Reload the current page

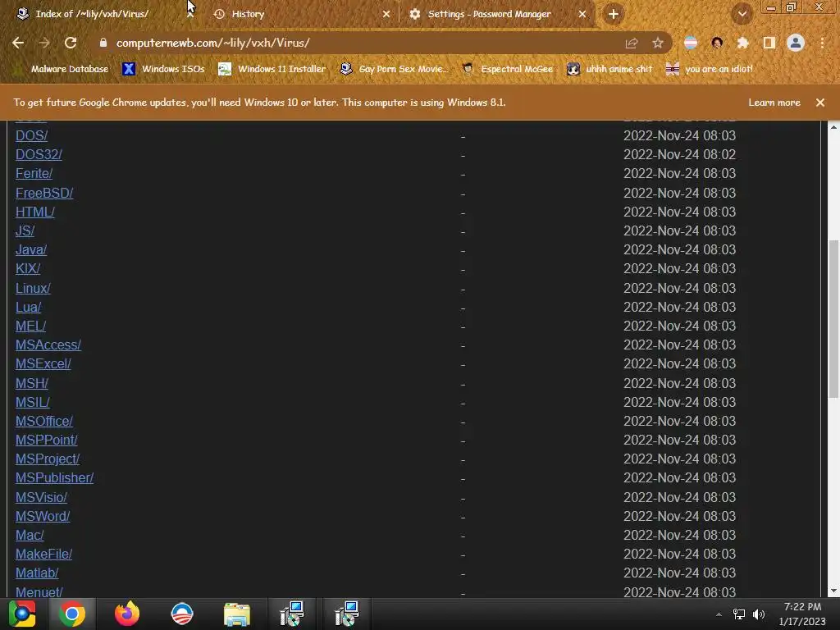pyautogui.click(x=71, y=43)
